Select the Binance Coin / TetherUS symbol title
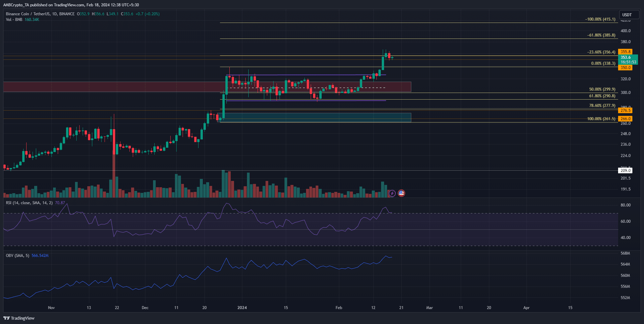This screenshot has width=644, height=324. tap(40, 14)
